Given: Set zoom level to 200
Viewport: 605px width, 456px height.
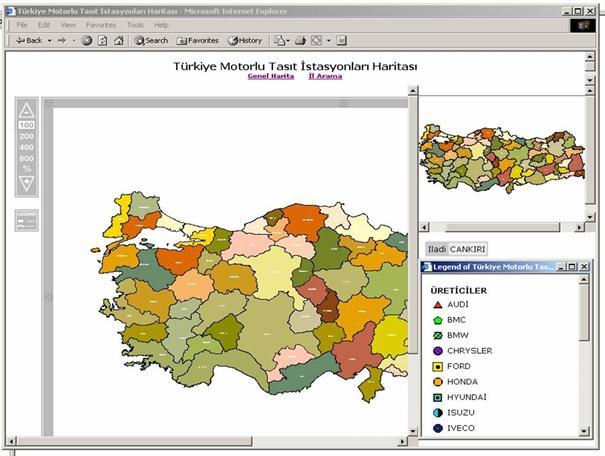Looking at the screenshot, I should click(x=27, y=136).
